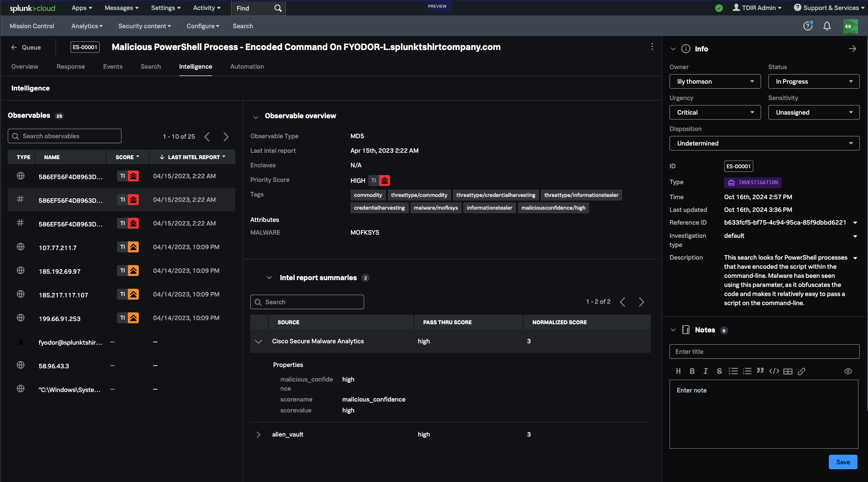This screenshot has width=868, height=482.
Task: Insert link in note editor
Action: tap(802, 371)
